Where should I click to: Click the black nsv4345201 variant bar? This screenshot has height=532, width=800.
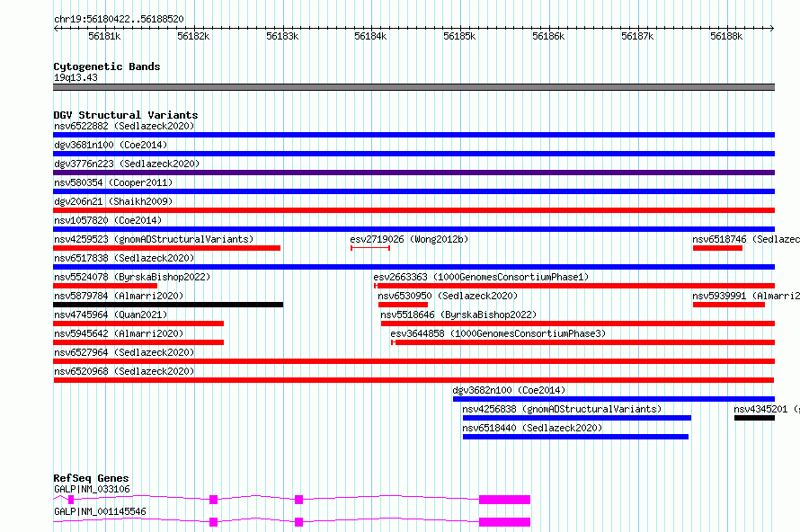coord(754,418)
